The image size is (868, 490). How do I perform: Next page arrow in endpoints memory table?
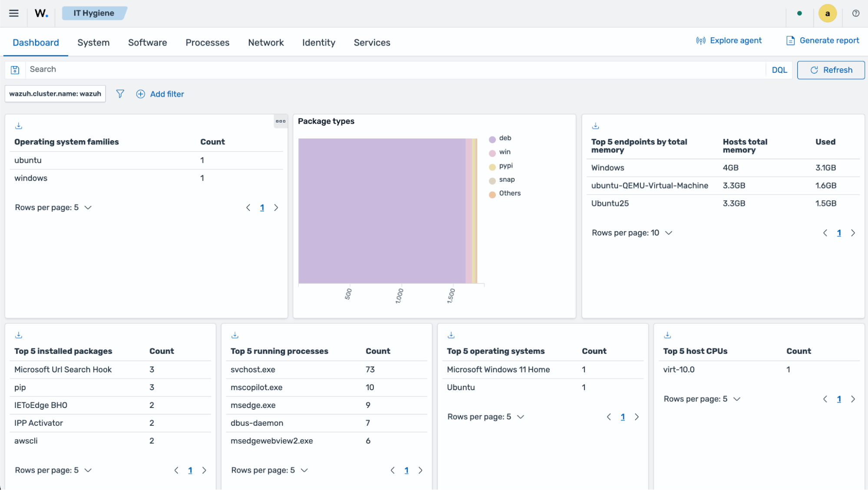pyautogui.click(x=853, y=233)
